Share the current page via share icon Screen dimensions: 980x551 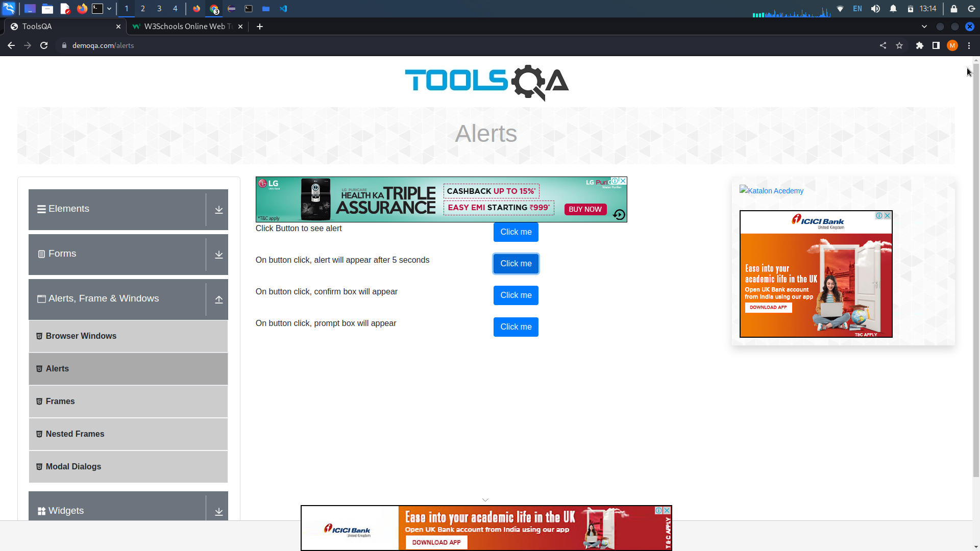pyautogui.click(x=883, y=45)
